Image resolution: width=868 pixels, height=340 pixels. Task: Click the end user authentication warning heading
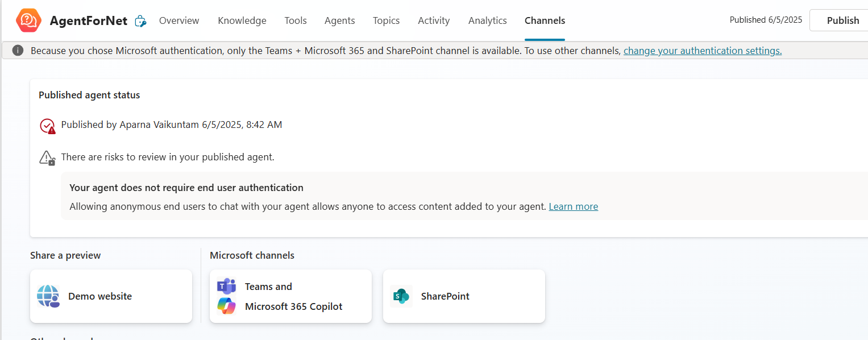(x=186, y=188)
